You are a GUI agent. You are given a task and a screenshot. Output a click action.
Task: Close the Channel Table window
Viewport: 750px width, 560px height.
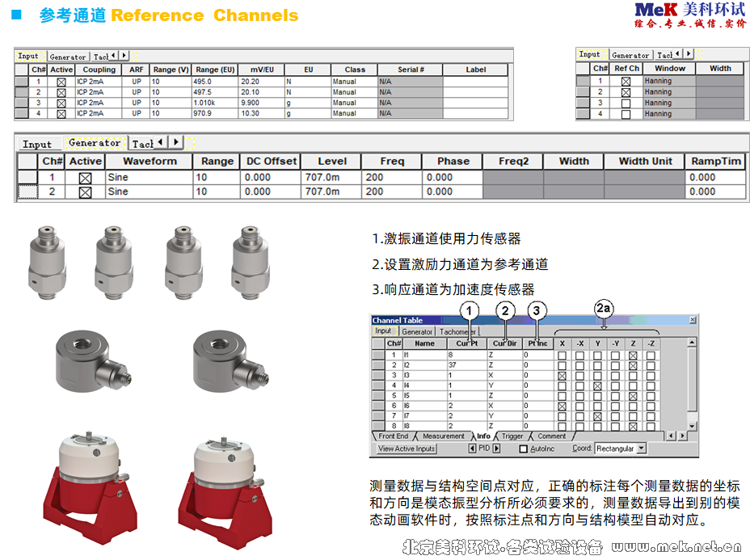[x=692, y=321]
